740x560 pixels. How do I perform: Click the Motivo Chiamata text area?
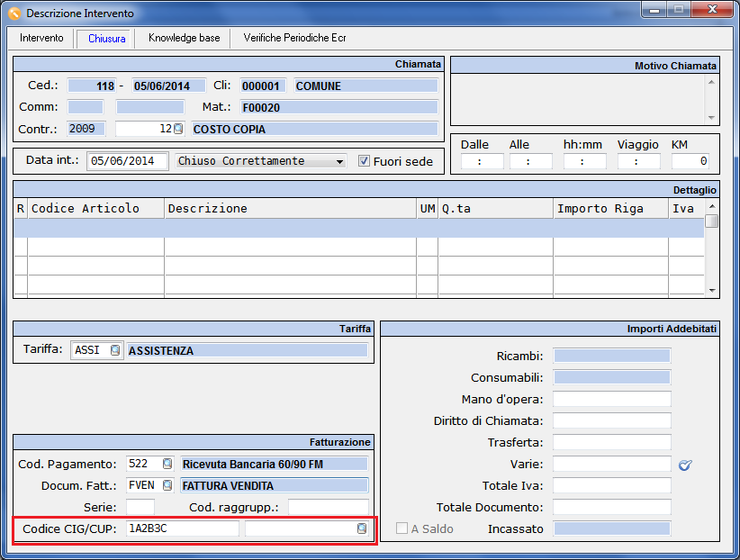(x=578, y=99)
